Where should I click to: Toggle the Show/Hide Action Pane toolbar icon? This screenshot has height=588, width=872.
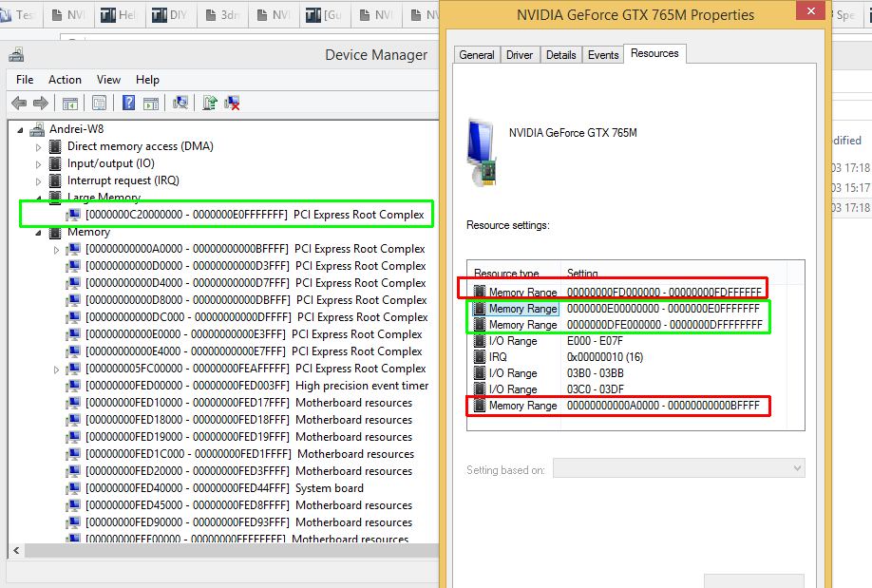(151, 103)
